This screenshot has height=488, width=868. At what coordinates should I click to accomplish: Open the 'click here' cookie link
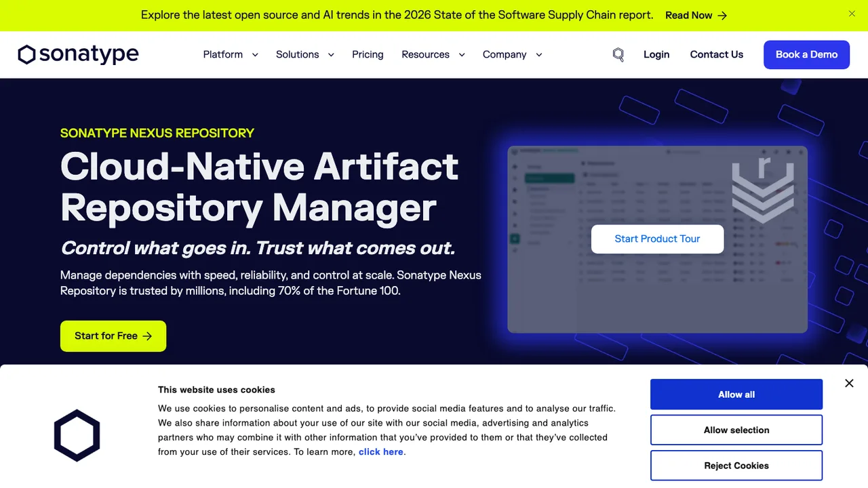[x=381, y=452]
